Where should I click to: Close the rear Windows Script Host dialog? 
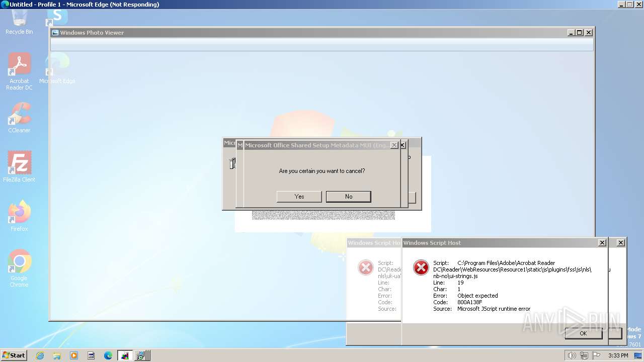click(x=621, y=243)
